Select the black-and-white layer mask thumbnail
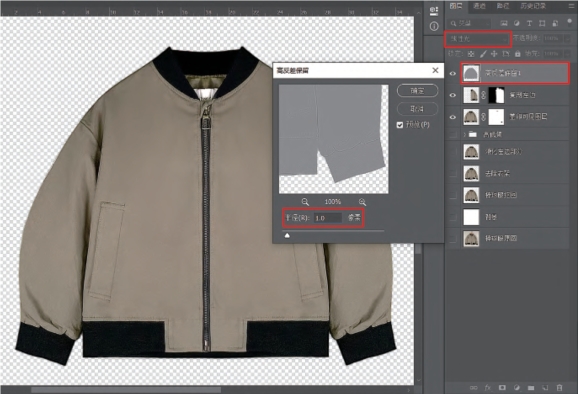 496,95
